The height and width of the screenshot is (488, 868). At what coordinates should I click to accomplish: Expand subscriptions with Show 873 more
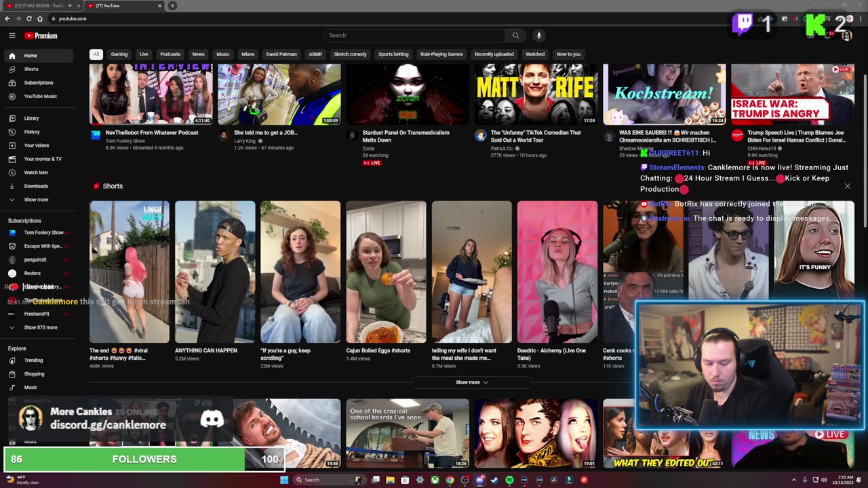click(38, 327)
